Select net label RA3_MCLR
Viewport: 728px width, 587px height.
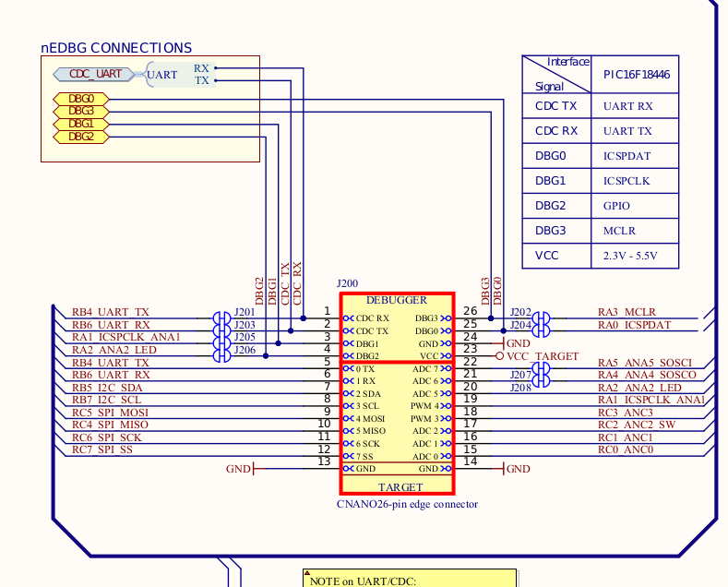(627, 312)
